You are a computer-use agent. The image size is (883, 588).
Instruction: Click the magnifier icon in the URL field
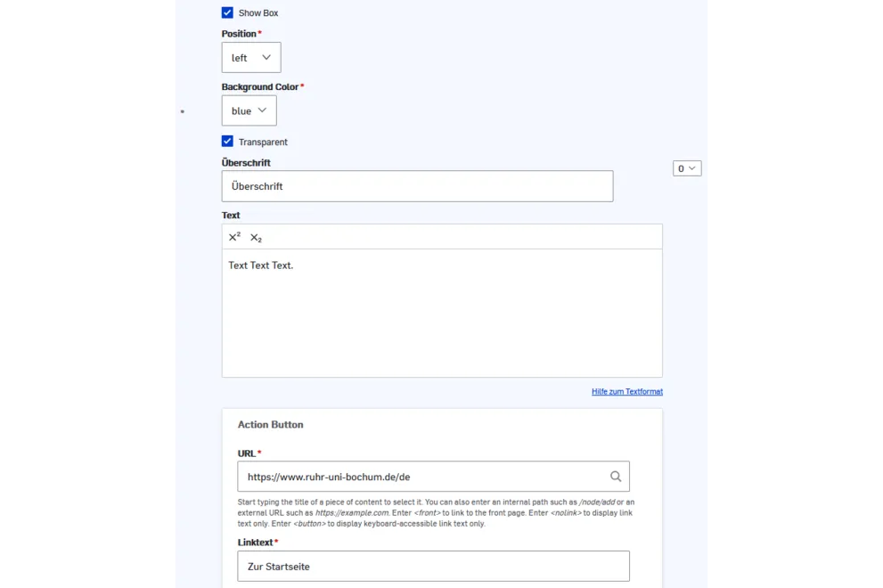click(x=616, y=477)
